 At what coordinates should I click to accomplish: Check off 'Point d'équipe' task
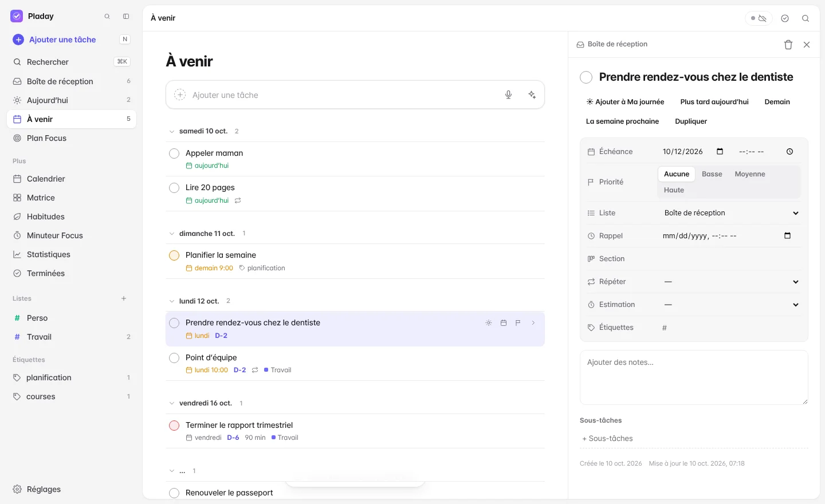[174, 358]
